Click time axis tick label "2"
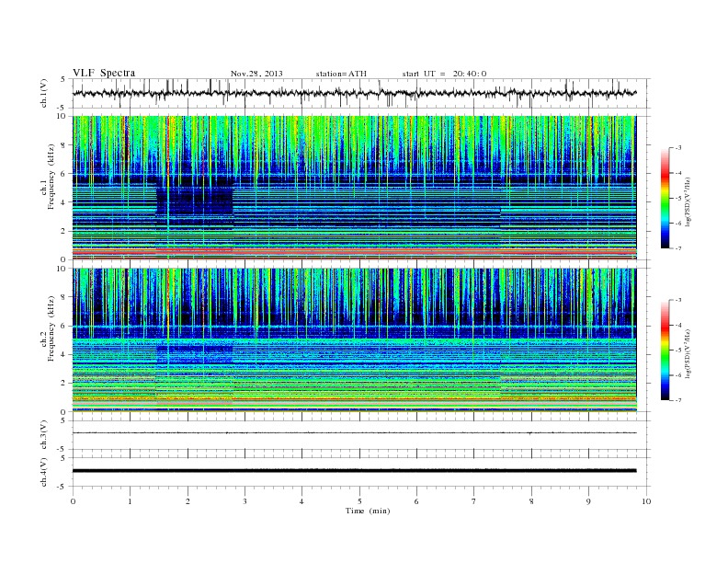This screenshot has height=563, width=728. pyautogui.click(x=188, y=501)
